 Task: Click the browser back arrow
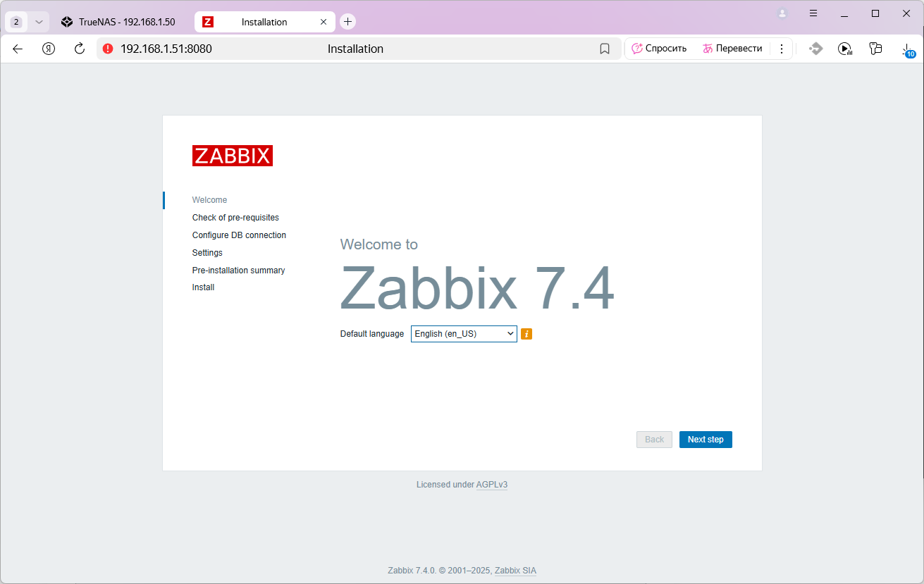pyautogui.click(x=18, y=49)
